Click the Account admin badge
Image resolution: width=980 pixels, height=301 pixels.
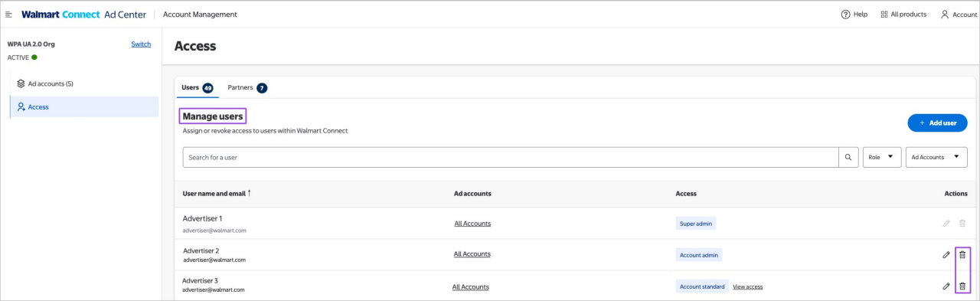pos(699,254)
